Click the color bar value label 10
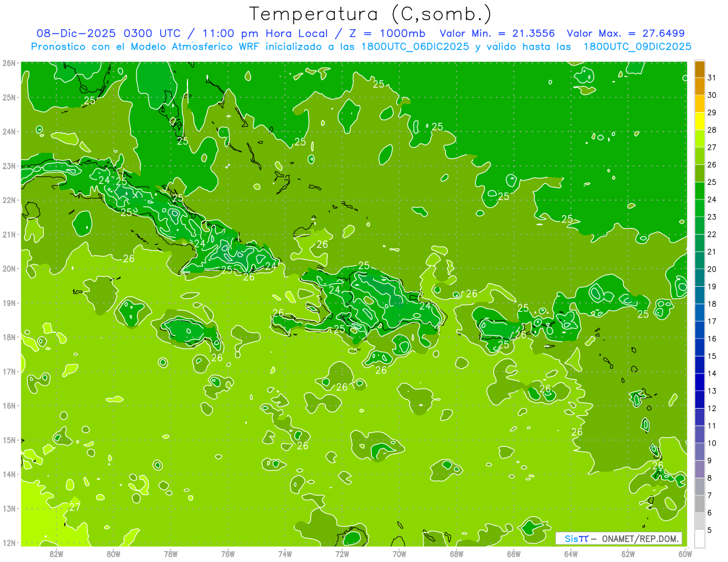This screenshot has width=728, height=562. [712, 443]
